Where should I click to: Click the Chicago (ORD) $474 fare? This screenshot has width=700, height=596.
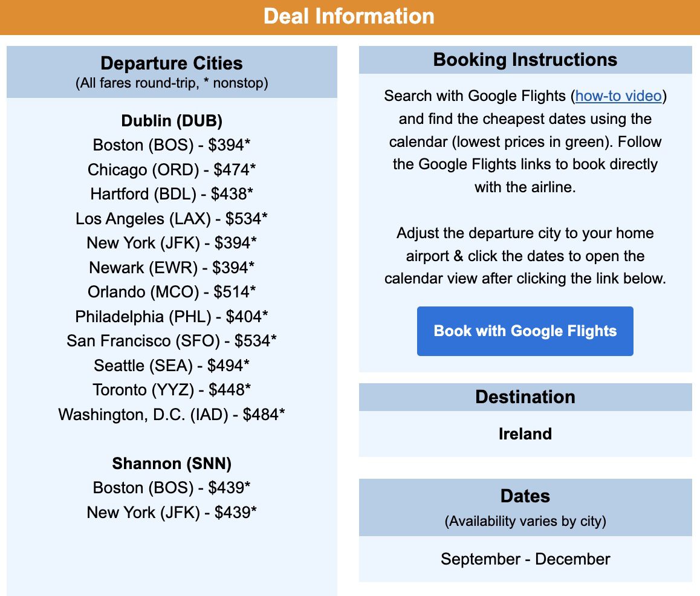(172, 170)
